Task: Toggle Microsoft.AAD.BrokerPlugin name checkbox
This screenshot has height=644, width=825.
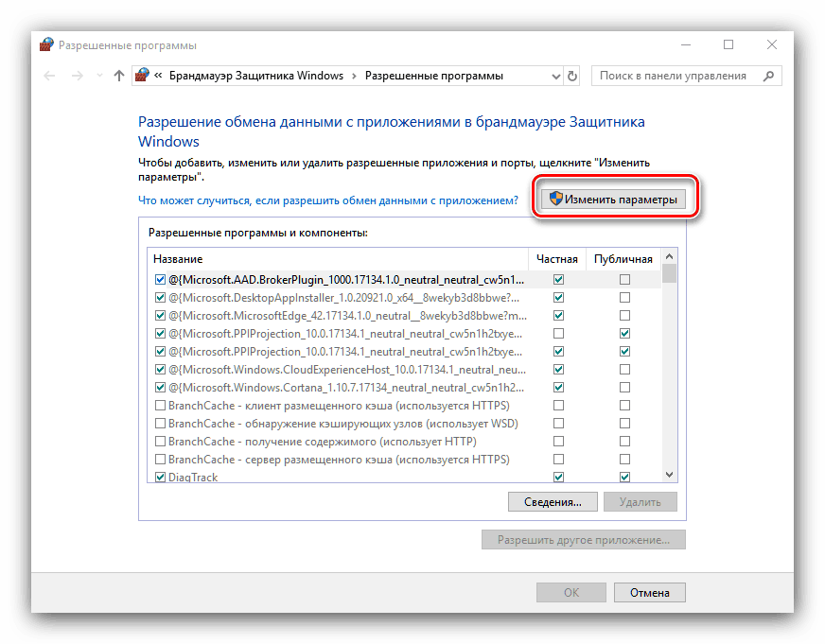Action: tap(160, 280)
